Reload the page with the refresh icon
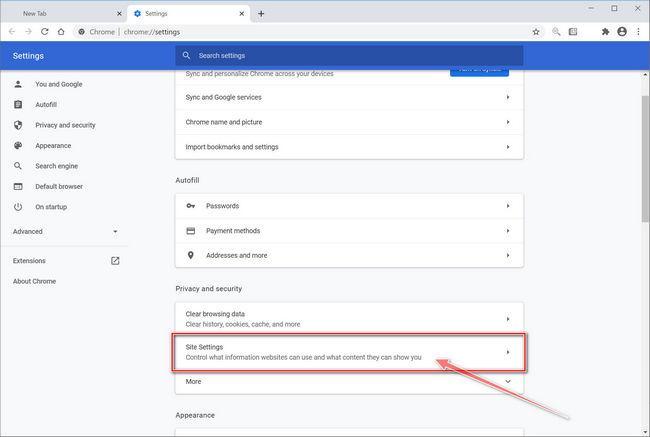The height and width of the screenshot is (437, 650). [44, 32]
